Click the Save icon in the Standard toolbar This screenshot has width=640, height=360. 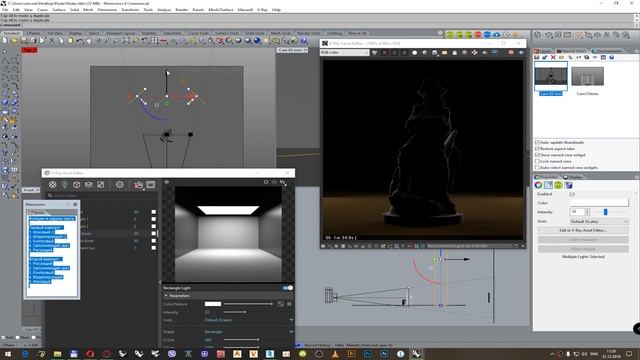click(x=24, y=40)
